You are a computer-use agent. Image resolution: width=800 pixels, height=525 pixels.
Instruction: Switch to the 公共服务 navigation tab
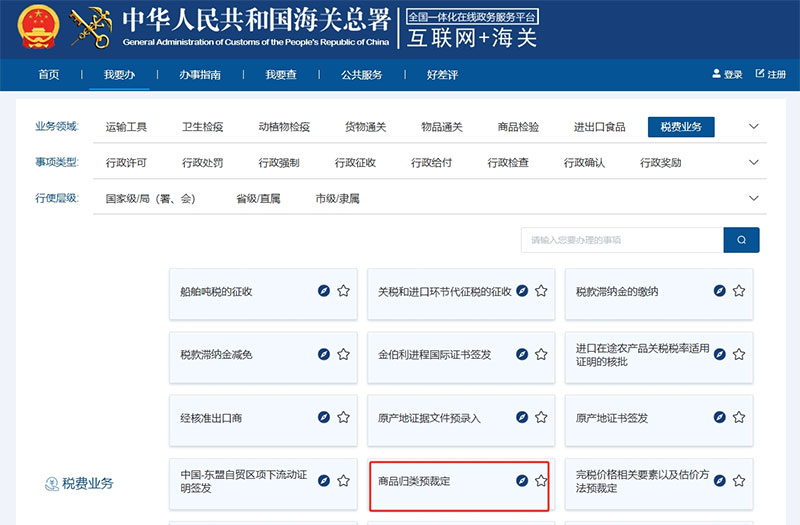click(361, 75)
